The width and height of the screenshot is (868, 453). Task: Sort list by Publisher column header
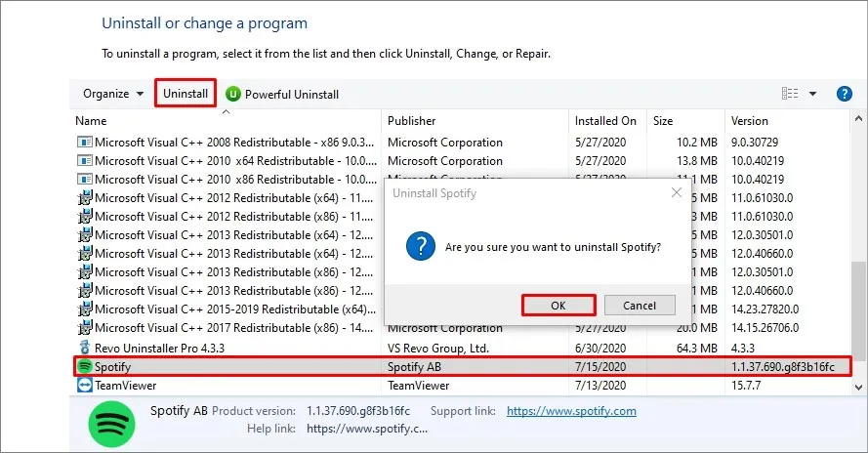point(411,121)
